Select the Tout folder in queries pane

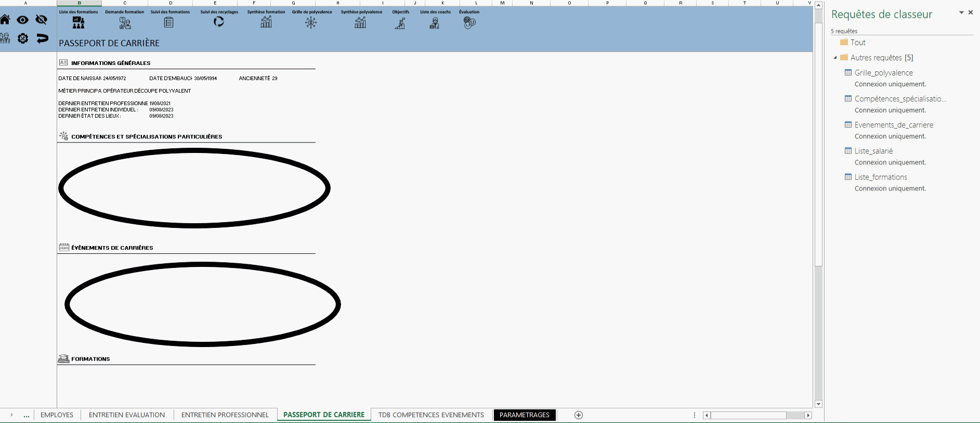(853, 43)
